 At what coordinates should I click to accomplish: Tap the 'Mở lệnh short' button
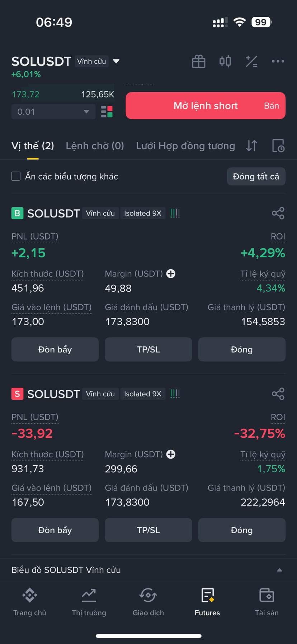click(206, 105)
